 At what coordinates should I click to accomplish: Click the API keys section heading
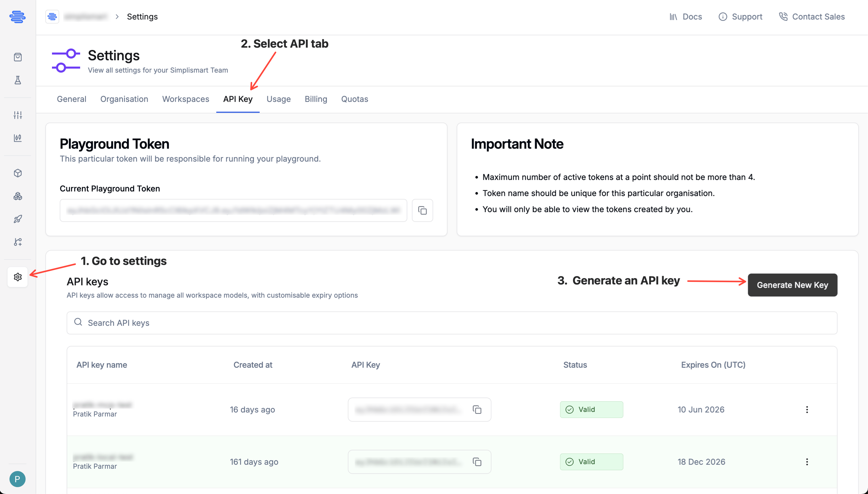88,282
